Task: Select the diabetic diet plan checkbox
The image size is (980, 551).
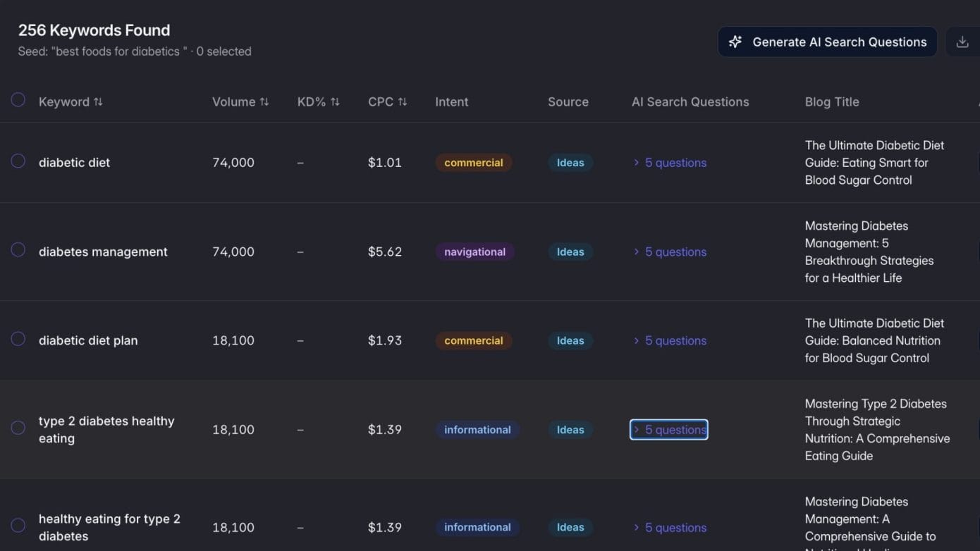Action: (18, 339)
